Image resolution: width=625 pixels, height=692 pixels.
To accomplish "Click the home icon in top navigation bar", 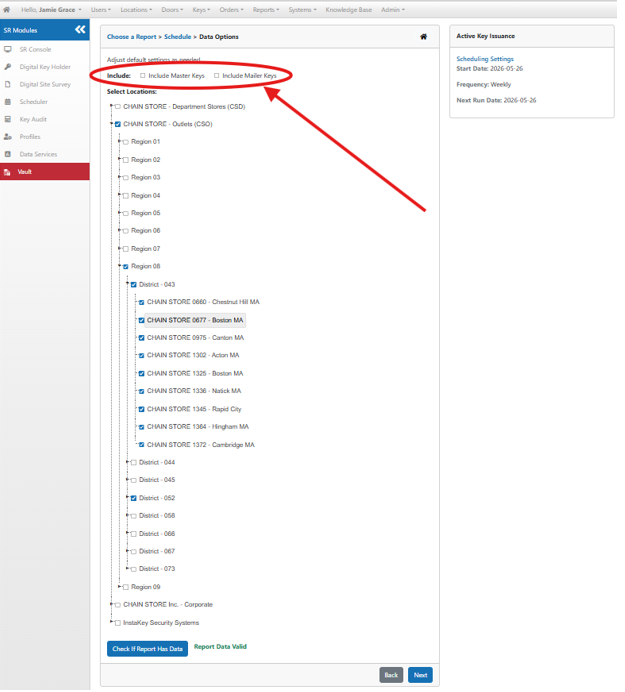I will [x=6, y=10].
